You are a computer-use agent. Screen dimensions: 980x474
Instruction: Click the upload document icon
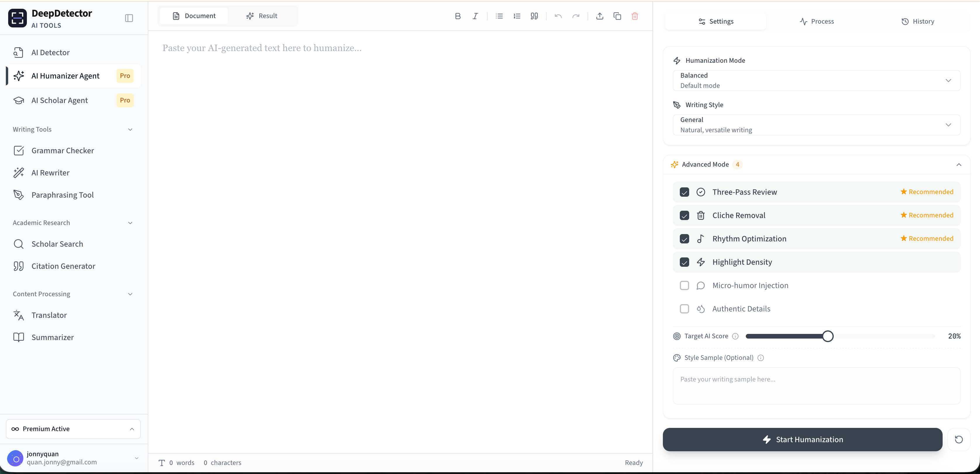click(x=600, y=16)
